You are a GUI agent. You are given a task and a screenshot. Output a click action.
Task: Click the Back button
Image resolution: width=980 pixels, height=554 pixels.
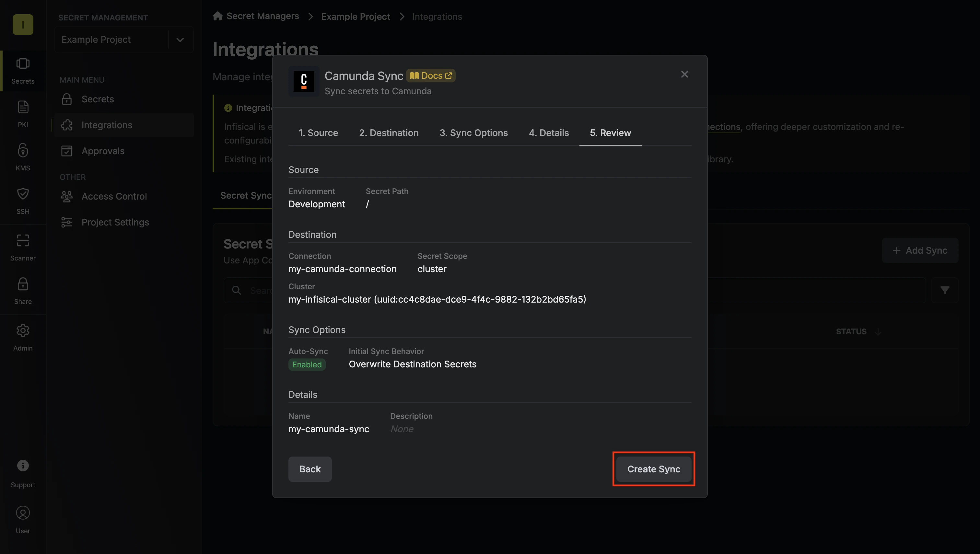[x=310, y=469]
